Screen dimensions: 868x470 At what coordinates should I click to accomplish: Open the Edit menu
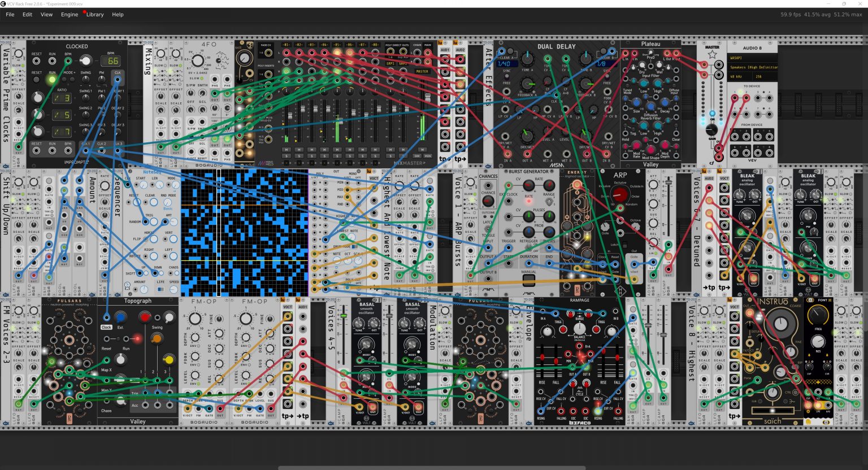point(27,15)
